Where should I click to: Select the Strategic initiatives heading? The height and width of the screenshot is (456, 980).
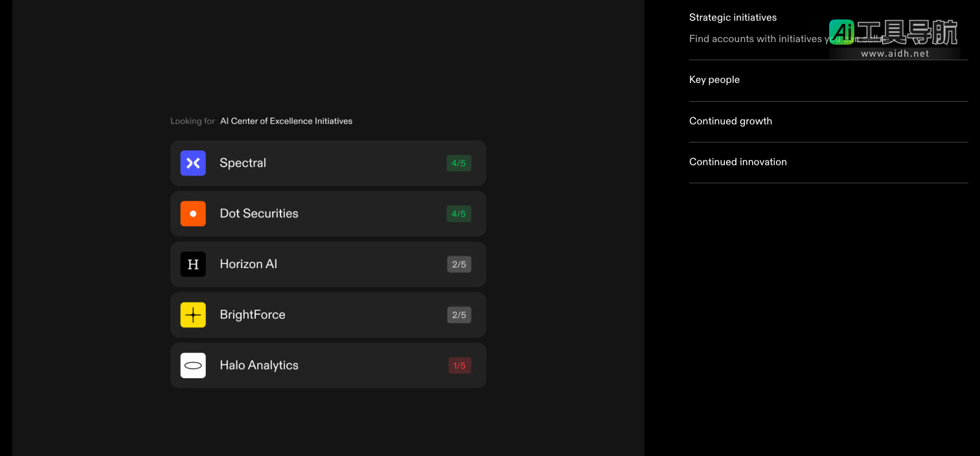click(x=733, y=17)
